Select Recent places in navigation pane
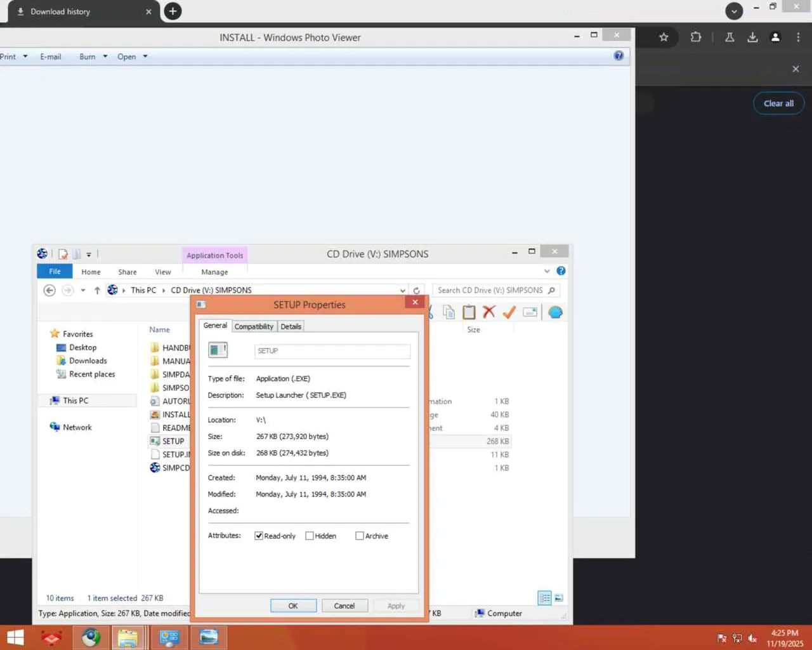This screenshot has height=650, width=812. [92, 374]
